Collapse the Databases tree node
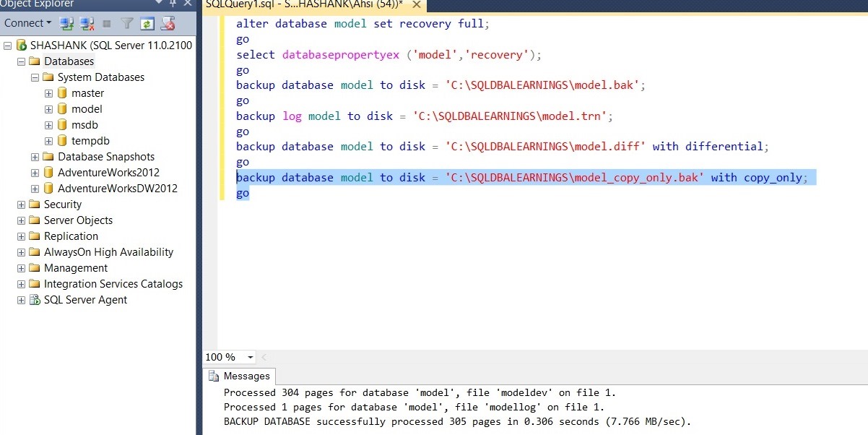 (21, 61)
